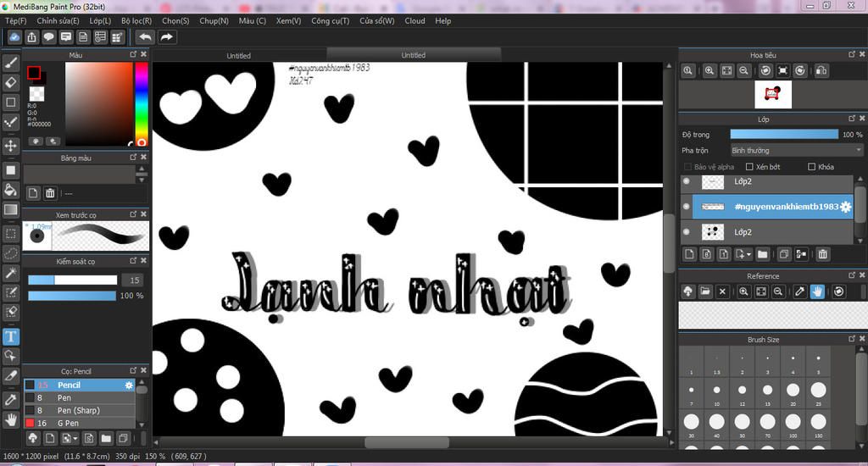Open the Công cụ(T) menu
Image resolution: width=868 pixels, height=466 pixels.
tap(330, 20)
